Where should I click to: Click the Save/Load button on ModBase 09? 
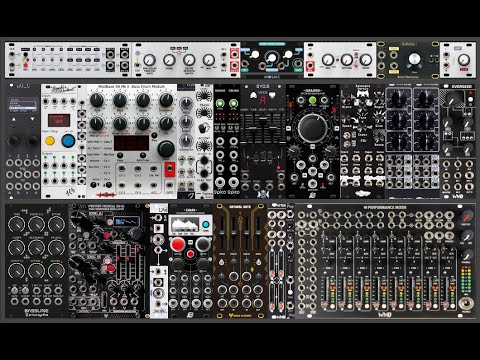tap(143, 156)
